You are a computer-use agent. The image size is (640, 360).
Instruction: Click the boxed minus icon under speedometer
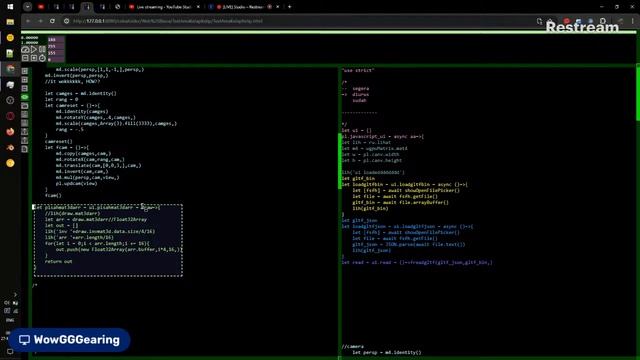click(x=25, y=58)
